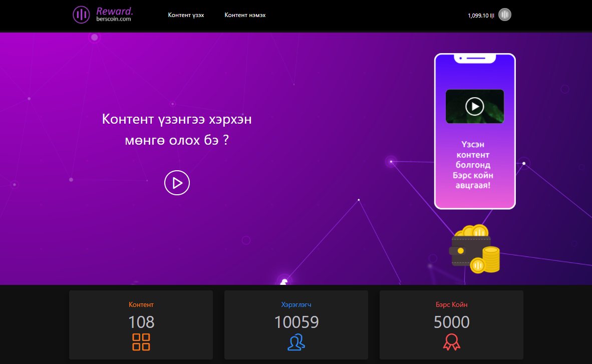Click the Контент card label
This screenshot has width=592, height=364.
(141, 304)
